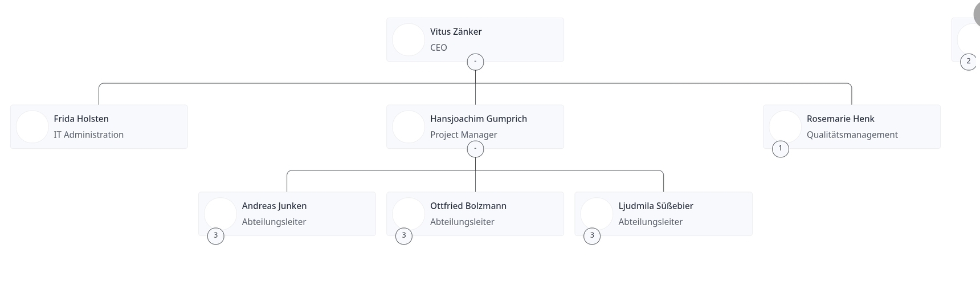The image size is (980, 301).
Task: Select the Hansjoachim Gumprich name text
Action: (479, 119)
